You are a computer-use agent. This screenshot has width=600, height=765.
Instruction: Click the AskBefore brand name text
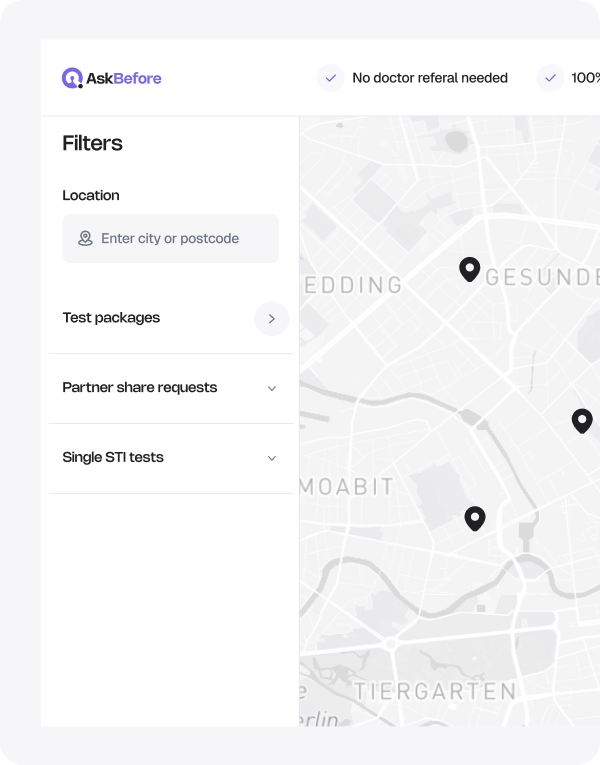click(124, 78)
